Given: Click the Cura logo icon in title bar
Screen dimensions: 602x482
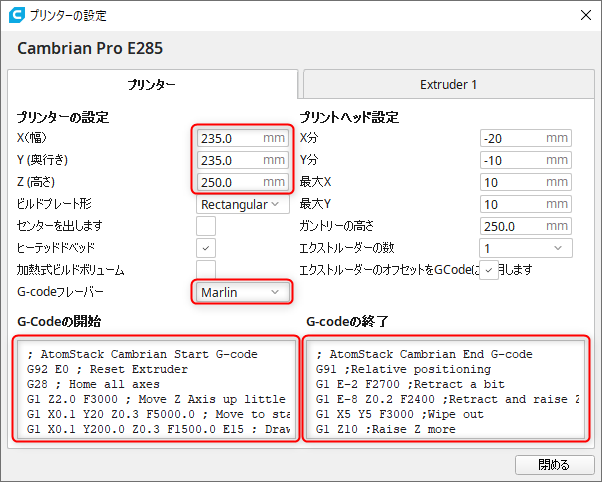Looking at the screenshot, I should [17, 15].
